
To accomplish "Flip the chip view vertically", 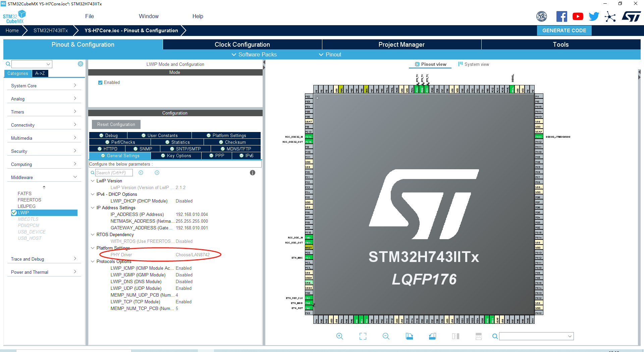I will 479,336.
